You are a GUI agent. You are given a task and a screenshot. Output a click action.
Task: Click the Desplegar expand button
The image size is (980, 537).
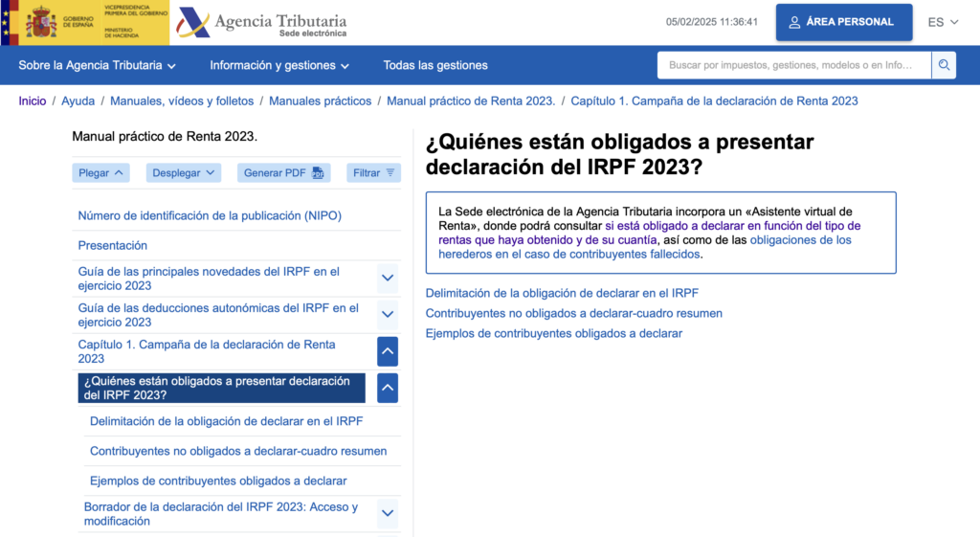tap(183, 173)
